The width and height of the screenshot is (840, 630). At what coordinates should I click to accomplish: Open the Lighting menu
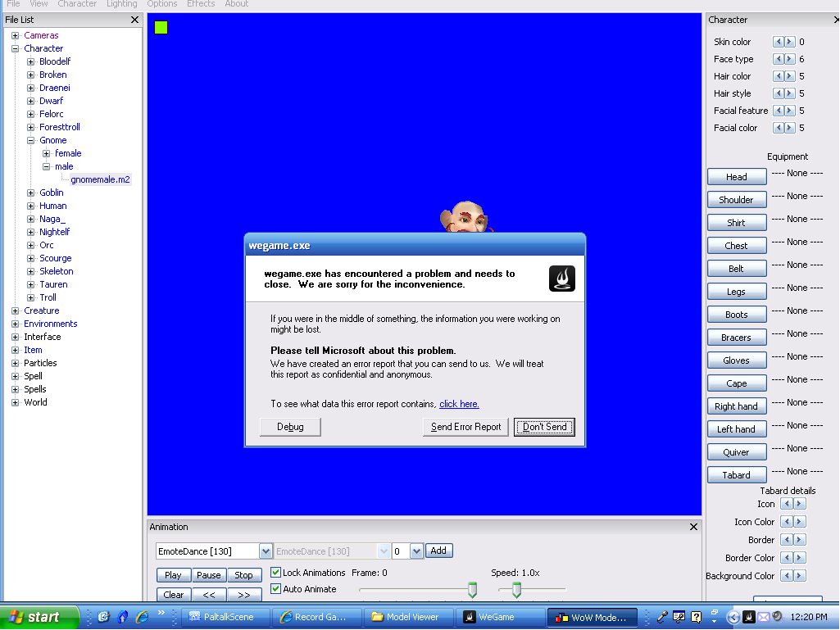point(121,4)
